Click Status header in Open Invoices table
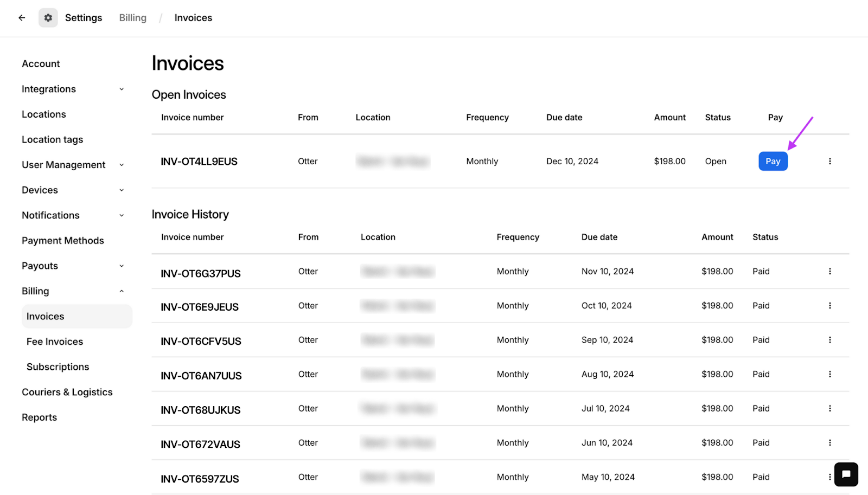The height and width of the screenshot is (495, 868). coord(718,118)
